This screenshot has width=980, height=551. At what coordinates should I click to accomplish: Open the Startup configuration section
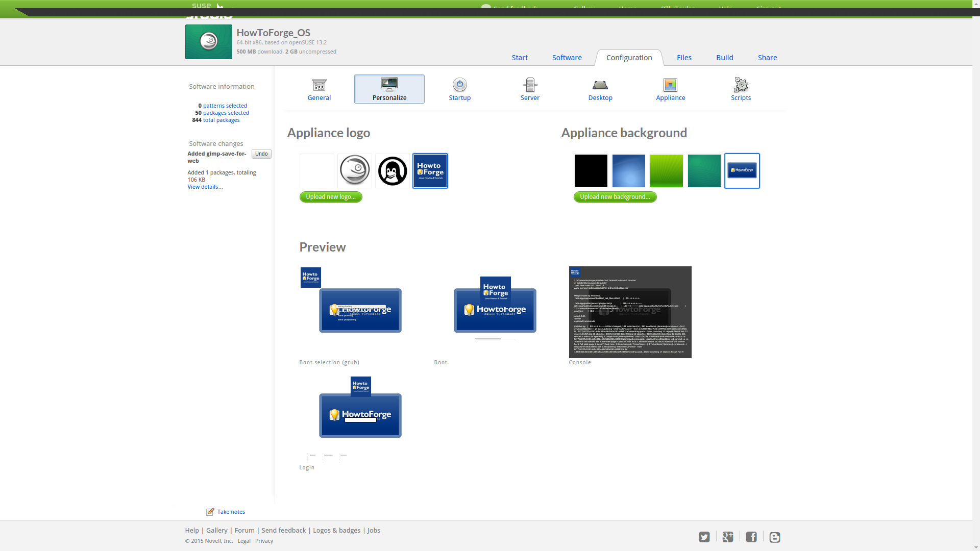tap(459, 89)
